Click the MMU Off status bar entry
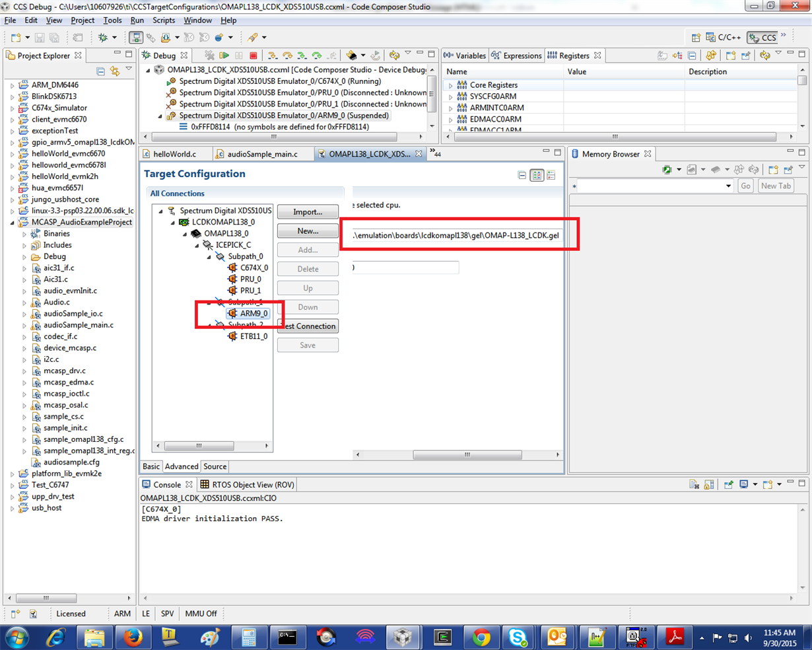The height and width of the screenshot is (650, 812). pos(201,614)
